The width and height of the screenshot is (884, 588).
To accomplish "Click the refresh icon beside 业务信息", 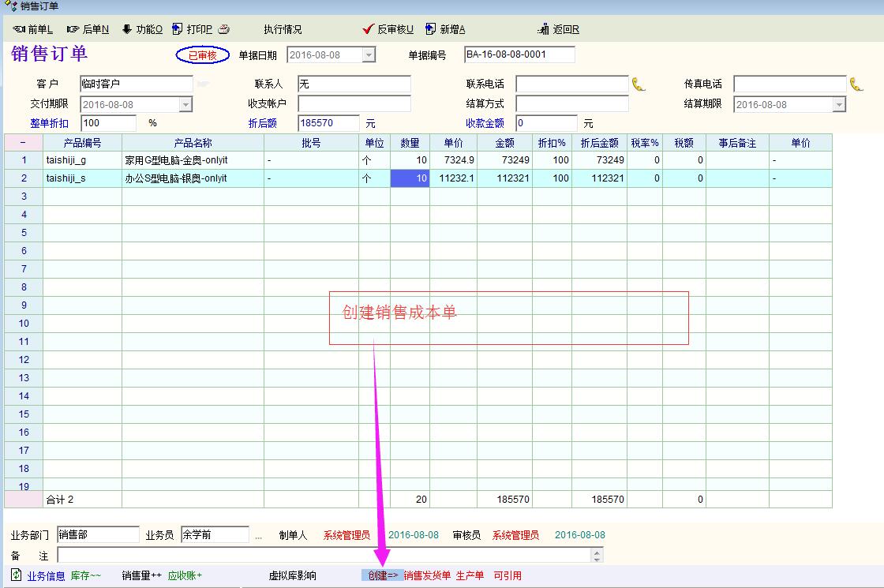I will [x=17, y=575].
